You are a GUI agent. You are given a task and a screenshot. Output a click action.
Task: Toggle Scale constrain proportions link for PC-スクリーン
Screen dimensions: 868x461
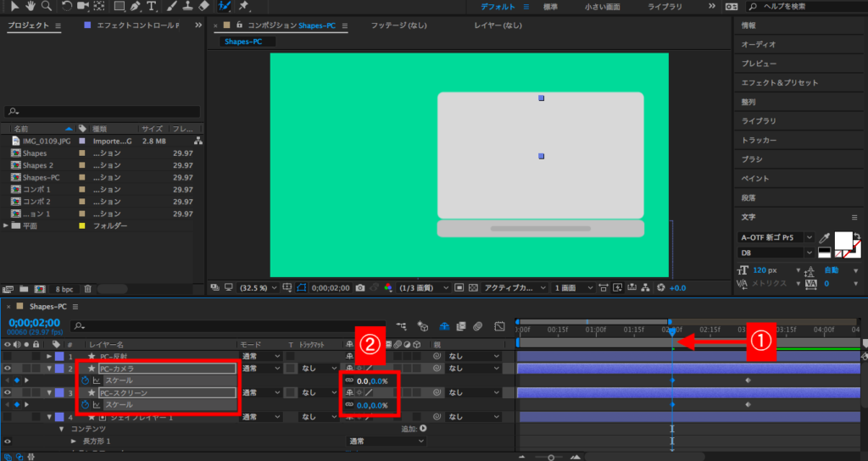[x=348, y=406]
